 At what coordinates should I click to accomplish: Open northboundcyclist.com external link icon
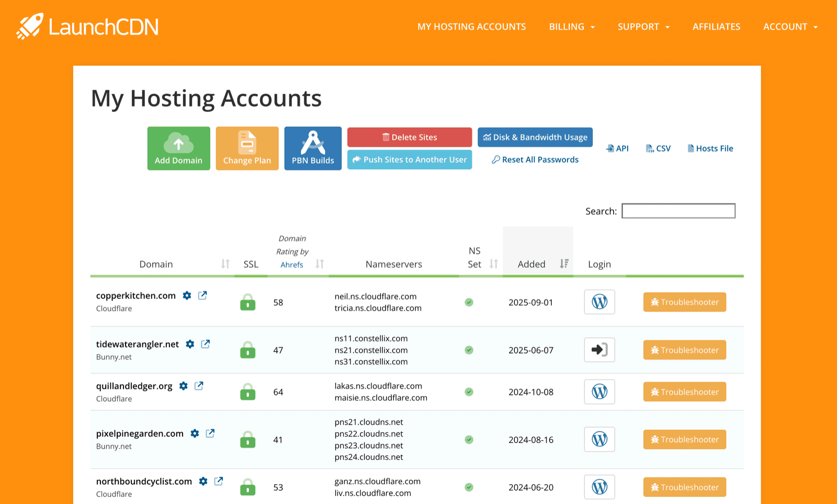pos(219,481)
